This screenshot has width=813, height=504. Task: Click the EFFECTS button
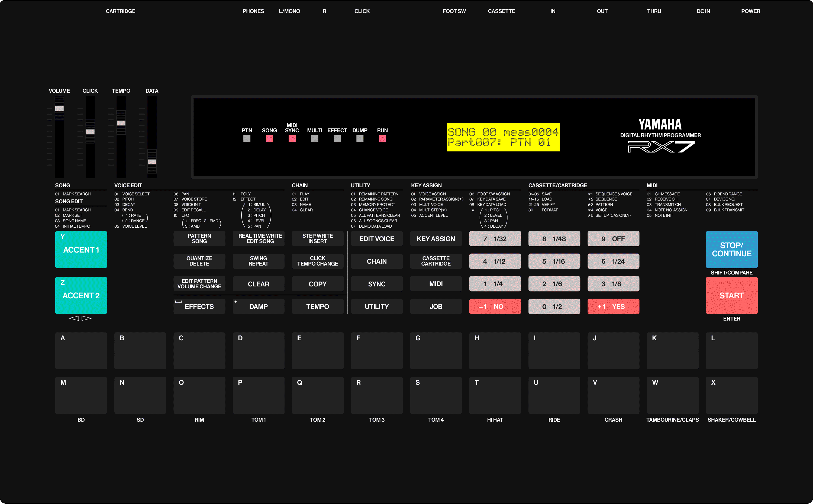click(x=199, y=306)
